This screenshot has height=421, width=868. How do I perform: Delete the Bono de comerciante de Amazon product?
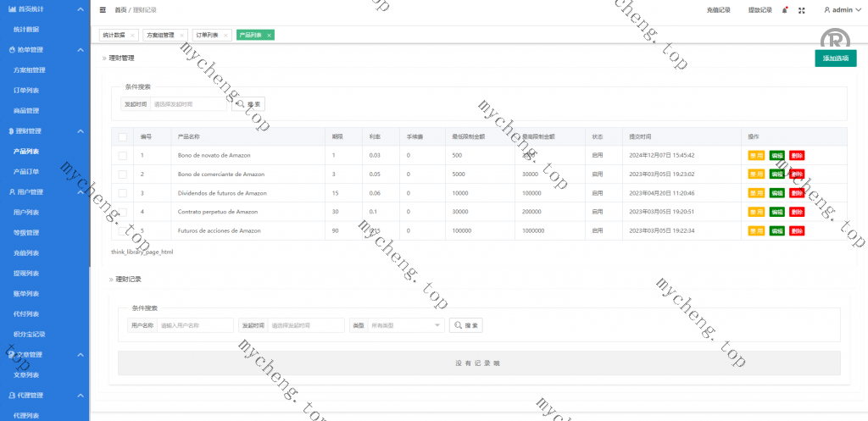(797, 174)
